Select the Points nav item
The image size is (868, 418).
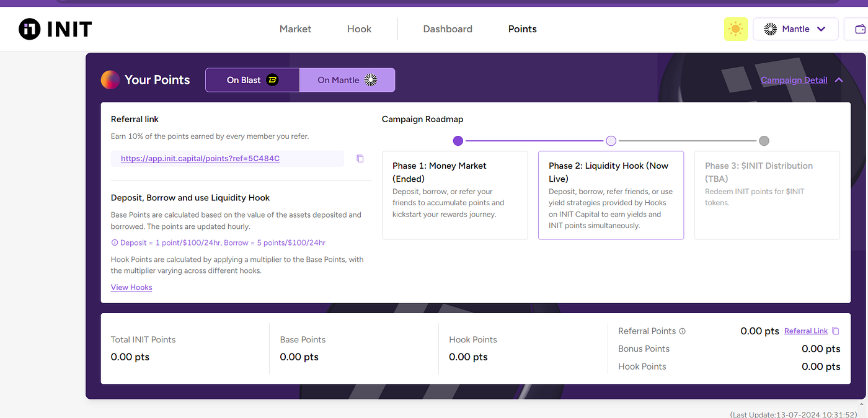523,29
